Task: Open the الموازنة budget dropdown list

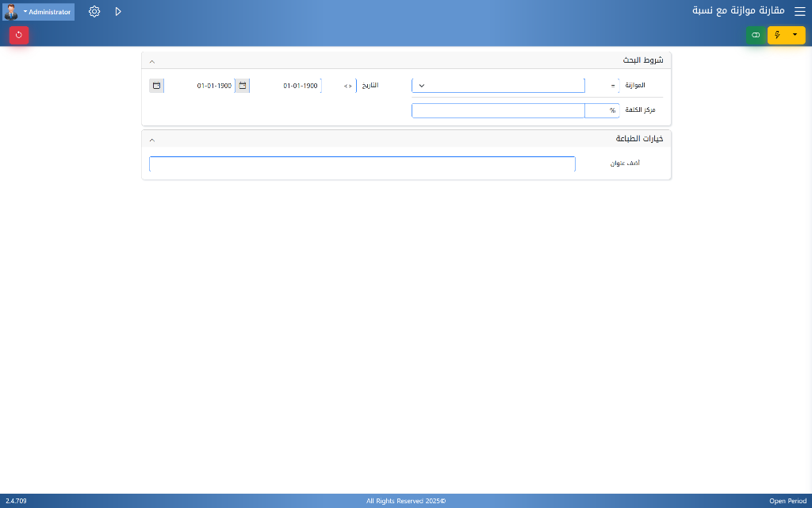Action: pyautogui.click(x=498, y=86)
